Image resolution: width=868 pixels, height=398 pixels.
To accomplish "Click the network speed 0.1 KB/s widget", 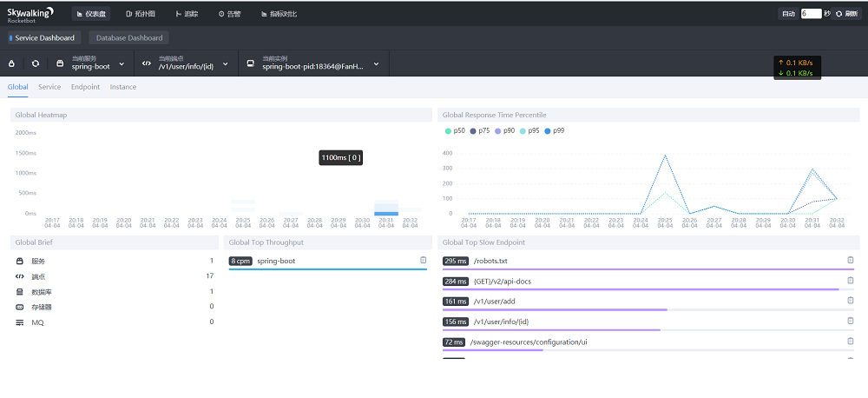I will [797, 68].
